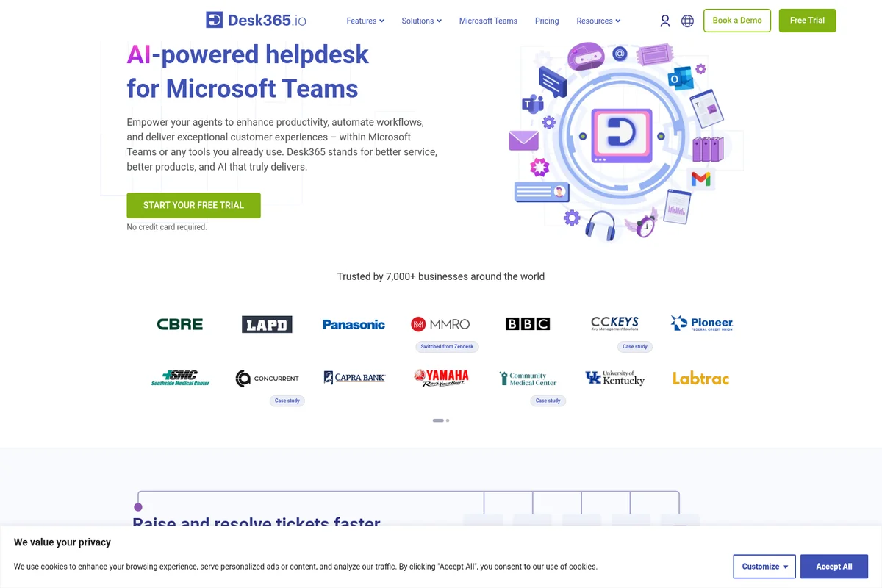Click the Labtrac logo
Screen dimensions: 882x588
(x=700, y=378)
